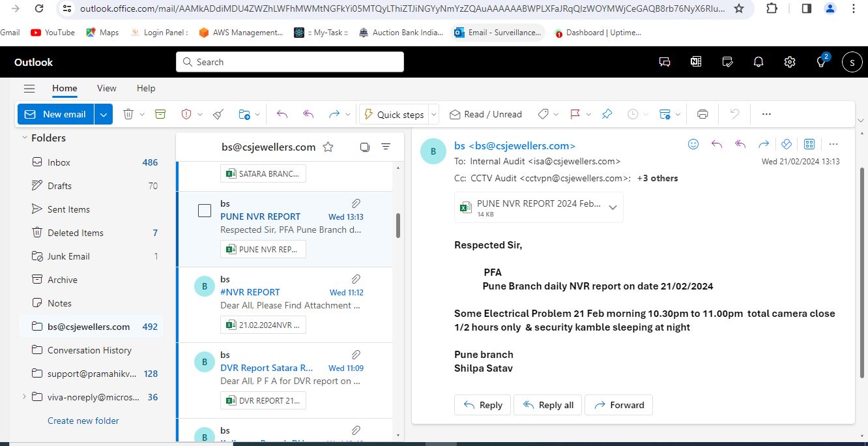Expand the Report options dropdown arrow
This screenshot has height=446, width=868.
(x=200, y=114)
